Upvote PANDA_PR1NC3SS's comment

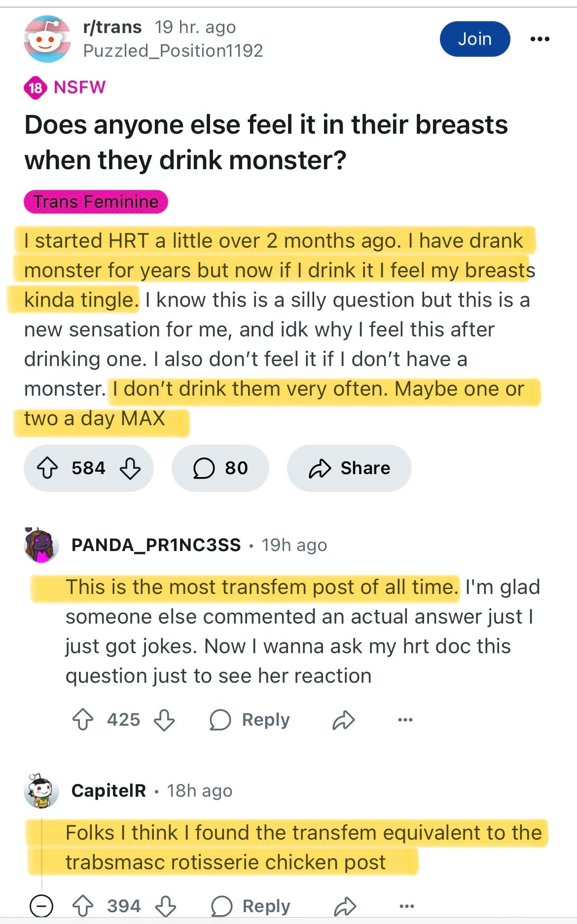point(83,720)
